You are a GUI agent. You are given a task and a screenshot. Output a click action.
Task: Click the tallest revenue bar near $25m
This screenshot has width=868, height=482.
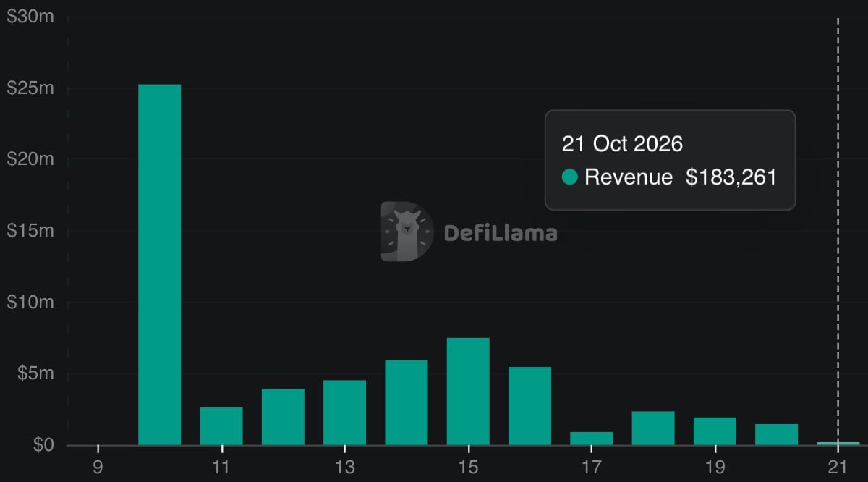pyautogui.click(x=160, y=265)
